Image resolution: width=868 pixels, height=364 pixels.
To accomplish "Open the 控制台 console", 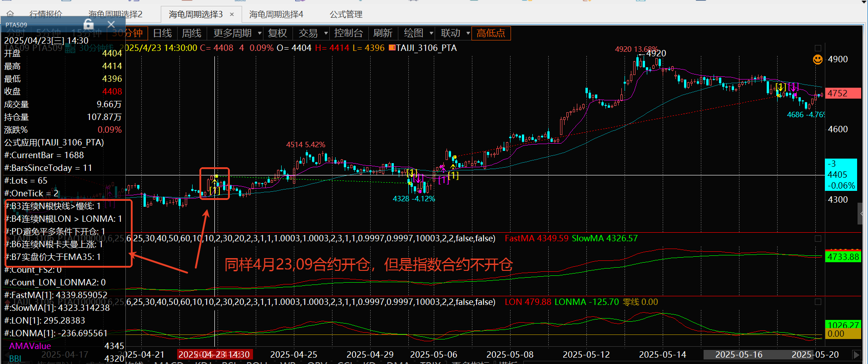I will tap(348, 33).
